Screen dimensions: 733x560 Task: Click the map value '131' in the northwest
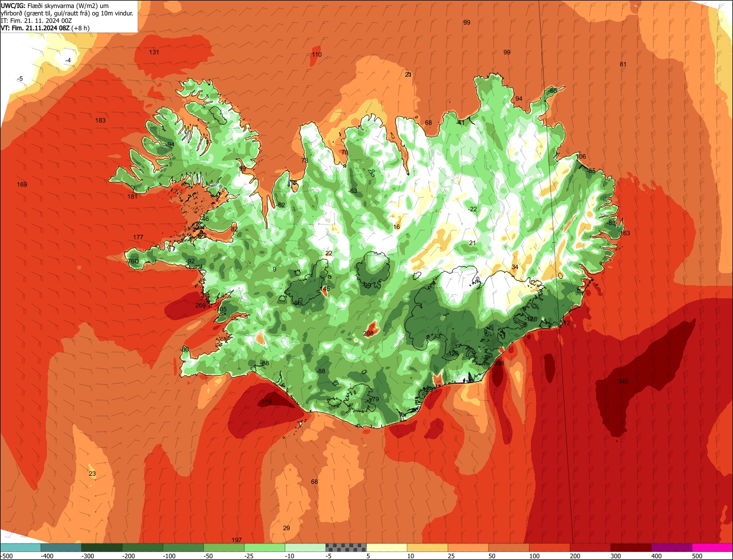(154, 52)
